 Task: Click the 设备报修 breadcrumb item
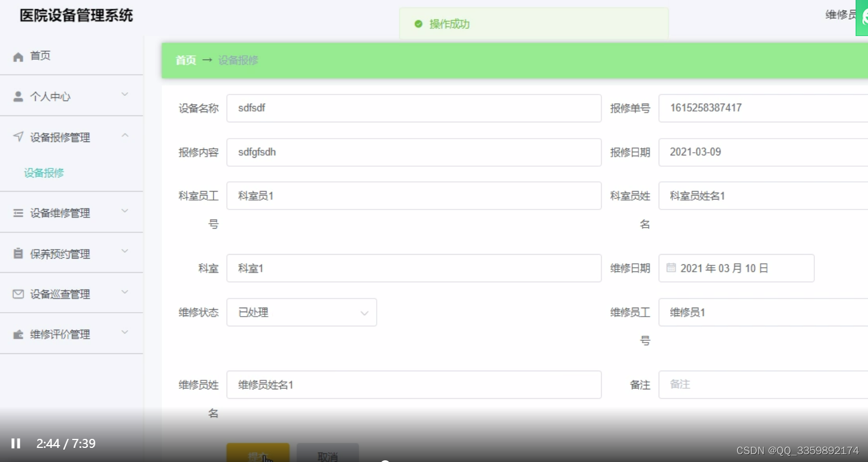coord(238,60)
